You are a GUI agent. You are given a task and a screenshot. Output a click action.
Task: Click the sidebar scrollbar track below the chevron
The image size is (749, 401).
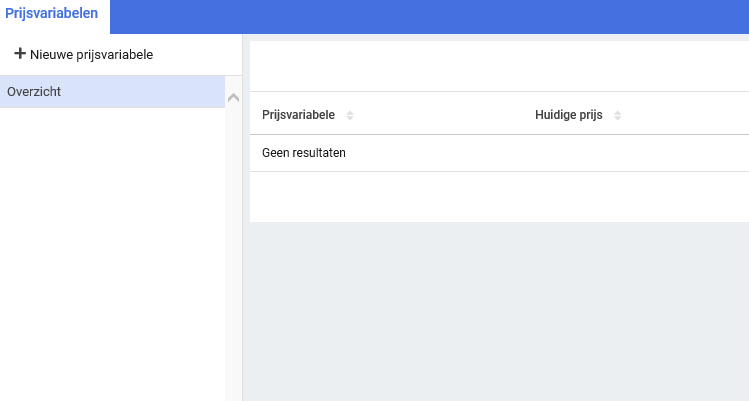[x=234, y=250]
